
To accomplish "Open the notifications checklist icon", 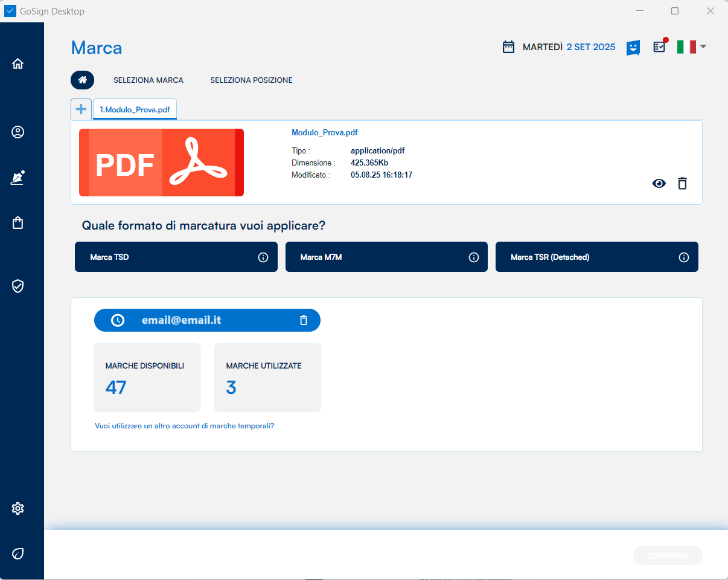I will coord(659,47).
